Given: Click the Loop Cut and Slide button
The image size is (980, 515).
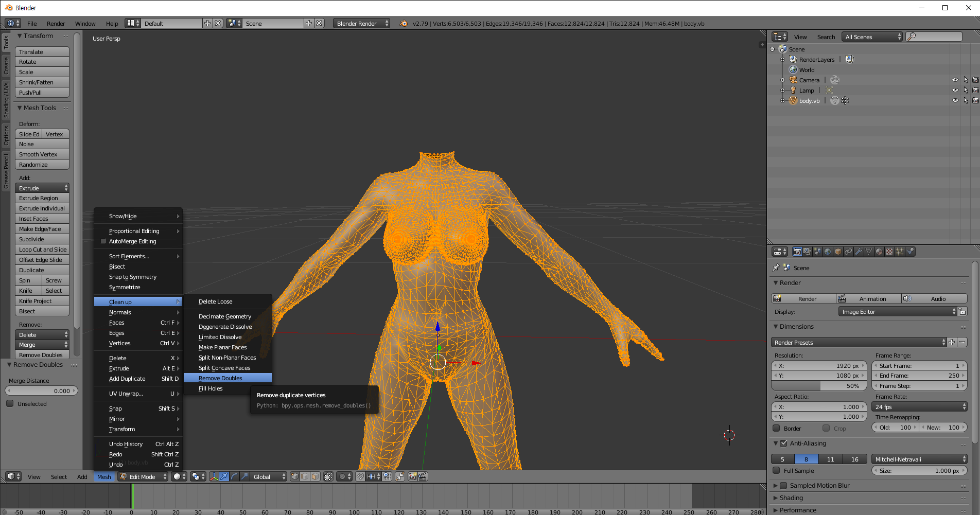Looking at the screenshot, I should coord(42,250).
